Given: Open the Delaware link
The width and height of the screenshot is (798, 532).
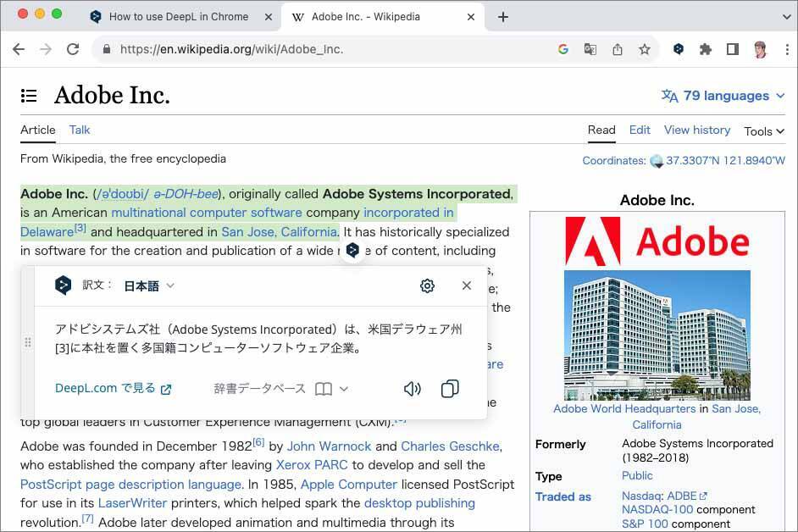Looking at the screenshot, I should pos(47,232).
